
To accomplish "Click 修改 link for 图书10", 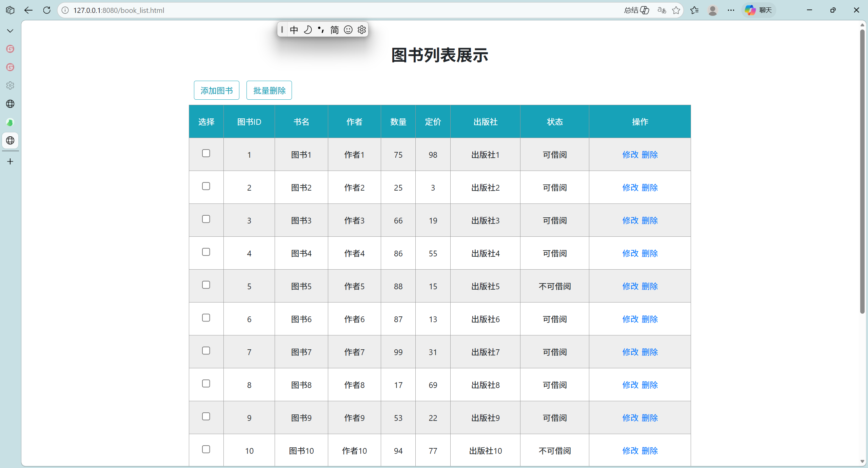I will 630,451.
